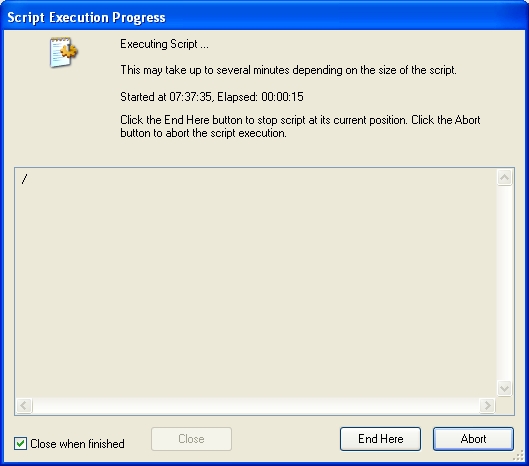Stop the script with End Here
Screen dimensions: 529x466
(380, 439)
